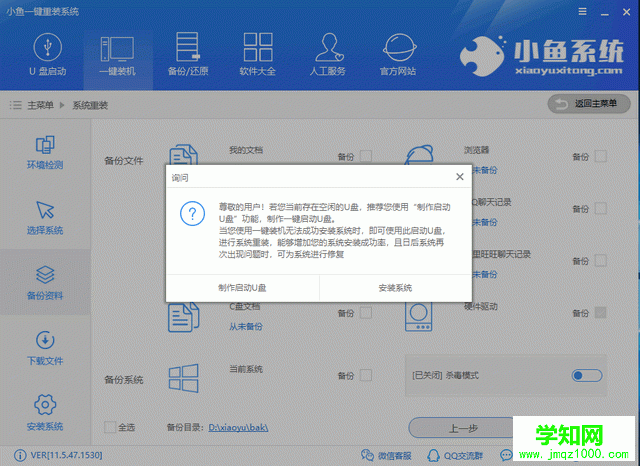
Task: Open the 软件大全 software grid icon
Action: point(258,47)
